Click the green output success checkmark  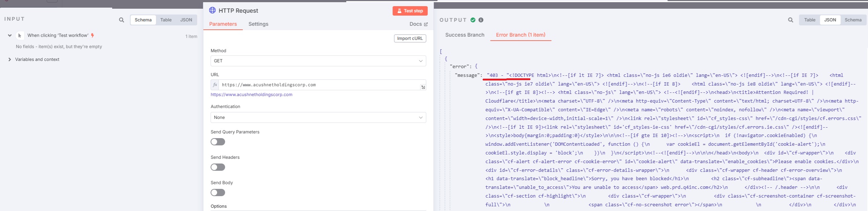coord(473,20)
